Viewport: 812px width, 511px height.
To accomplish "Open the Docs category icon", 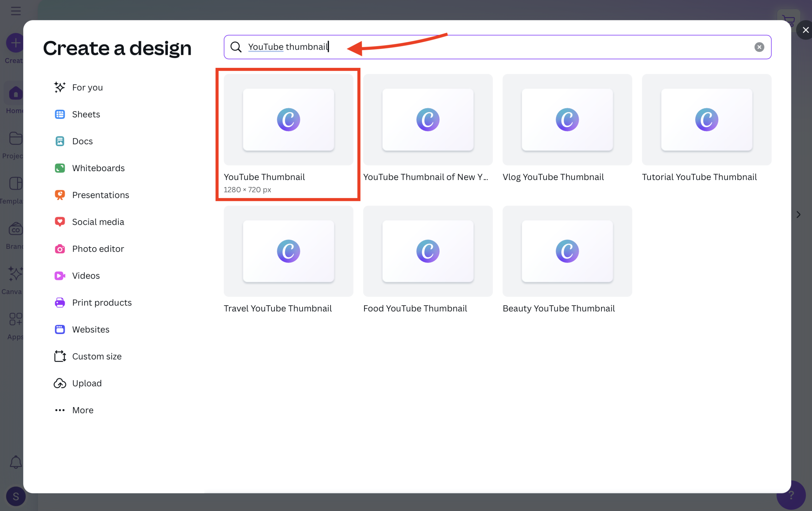I will pos(60,141).
